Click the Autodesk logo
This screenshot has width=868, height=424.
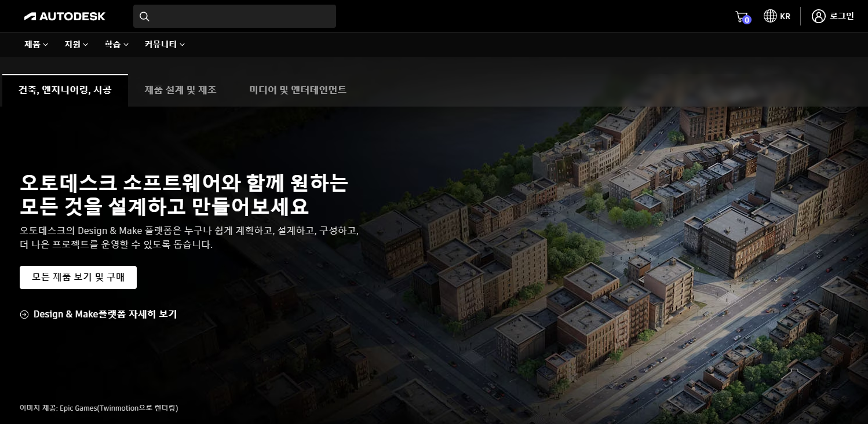tap(65, 16)
